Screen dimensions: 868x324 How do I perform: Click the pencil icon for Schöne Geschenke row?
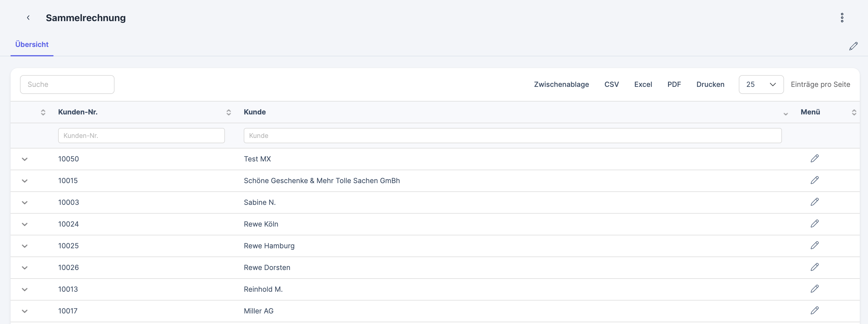[x=814, y=180]
